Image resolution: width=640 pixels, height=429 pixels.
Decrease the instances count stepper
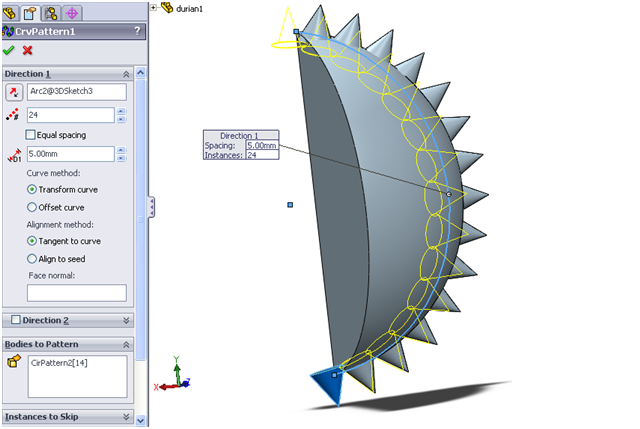(x=121, y=119)
